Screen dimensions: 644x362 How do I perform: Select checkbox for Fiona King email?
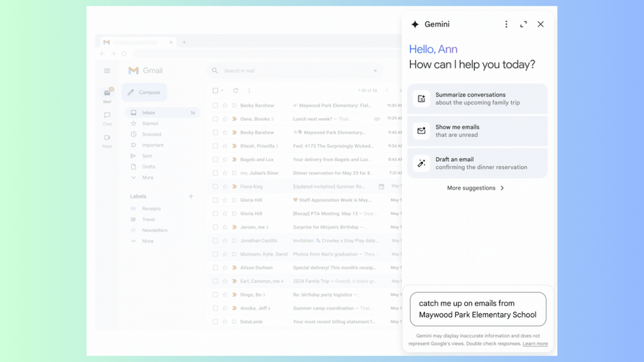pos(215,186)
